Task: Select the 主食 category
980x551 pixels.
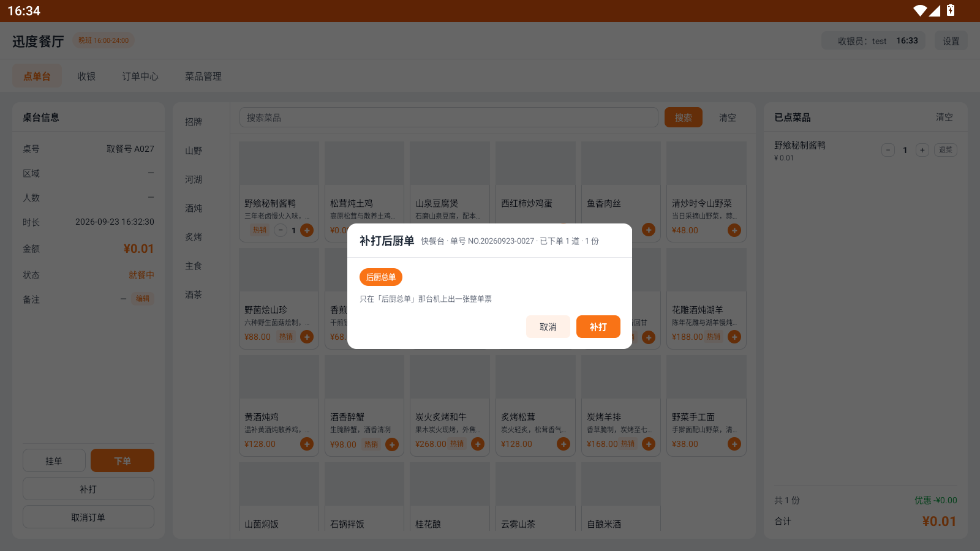Action: (x=194, y=266)
